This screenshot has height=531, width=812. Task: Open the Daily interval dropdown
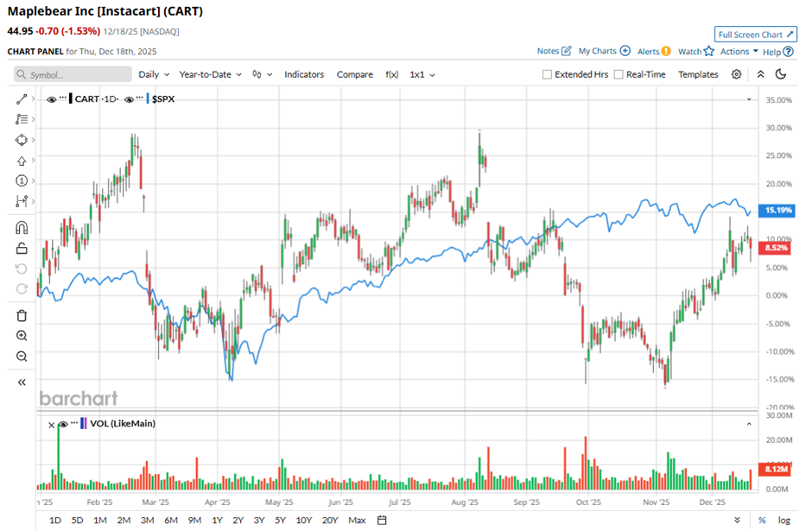point(154,74)
